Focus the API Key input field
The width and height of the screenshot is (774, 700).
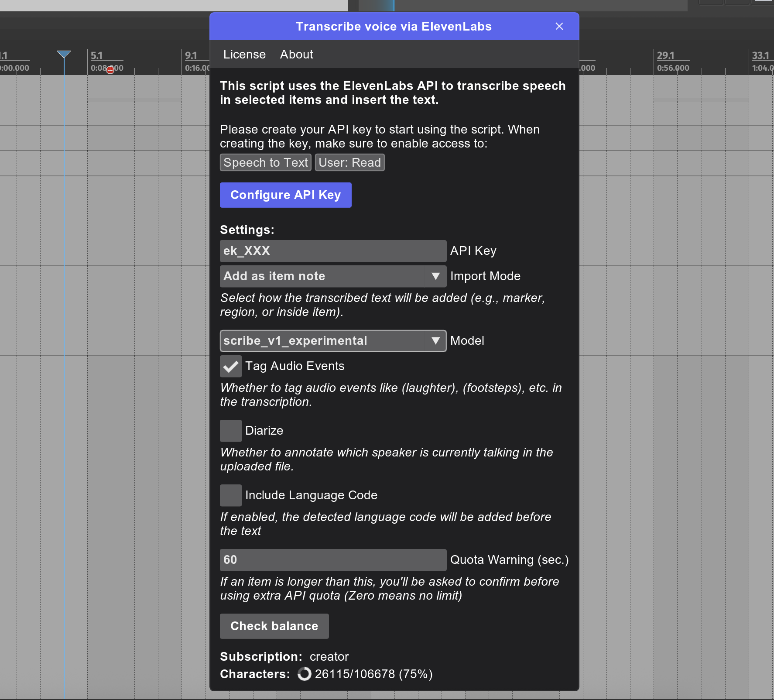click(x=333, y=251)
